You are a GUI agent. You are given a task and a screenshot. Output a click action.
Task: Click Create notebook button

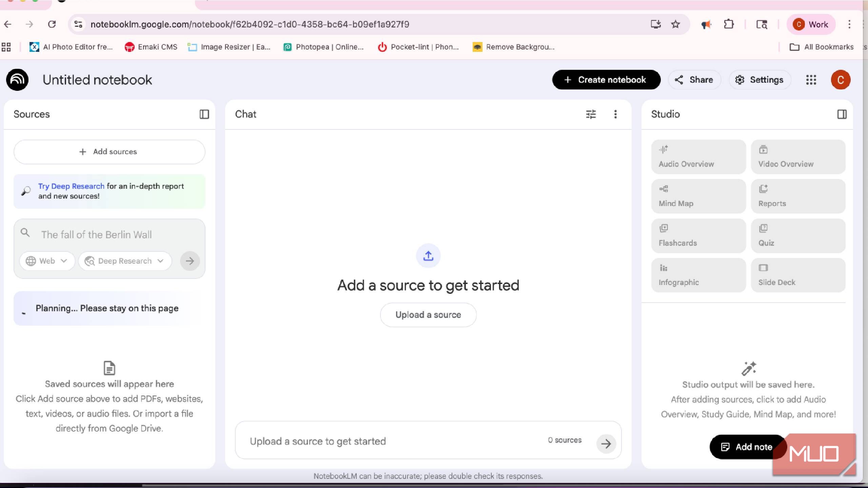coord(606,80)
